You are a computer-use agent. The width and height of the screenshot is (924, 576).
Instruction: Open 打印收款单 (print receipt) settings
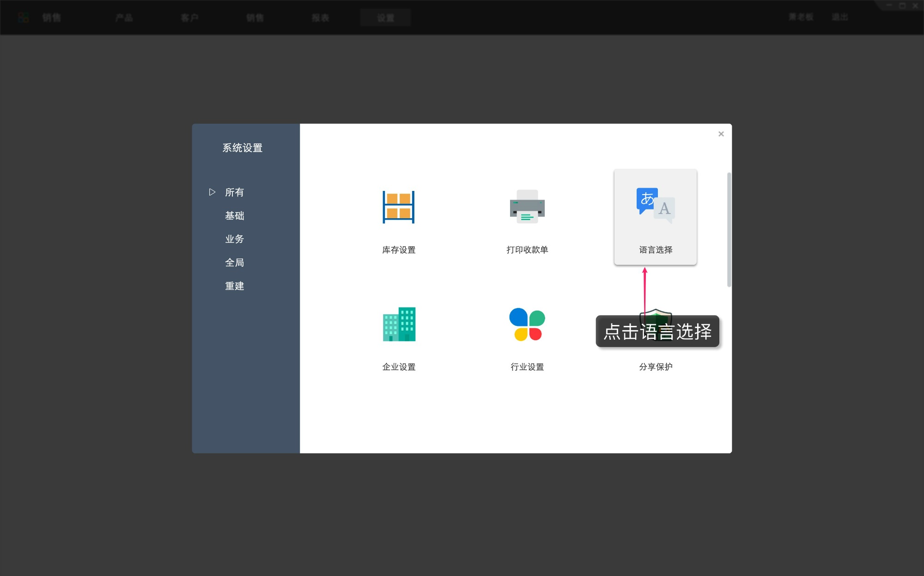click(527, 217)
